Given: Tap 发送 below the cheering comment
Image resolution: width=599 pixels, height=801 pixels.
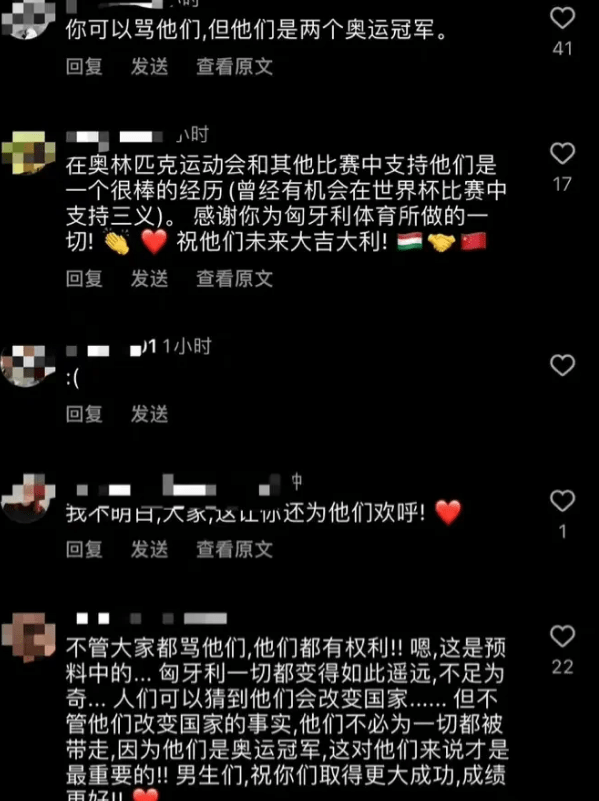Looking at the screenshot, I should 150,549.
